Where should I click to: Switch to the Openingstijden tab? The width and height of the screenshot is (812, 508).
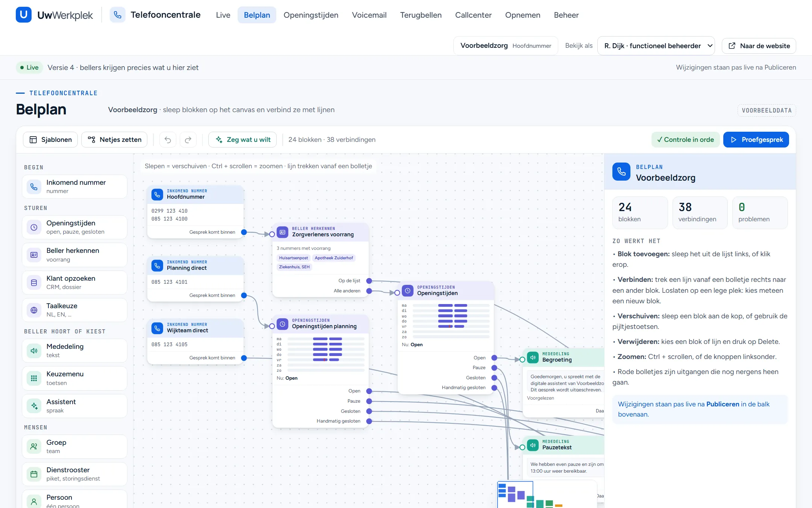(x=311, y=15)
